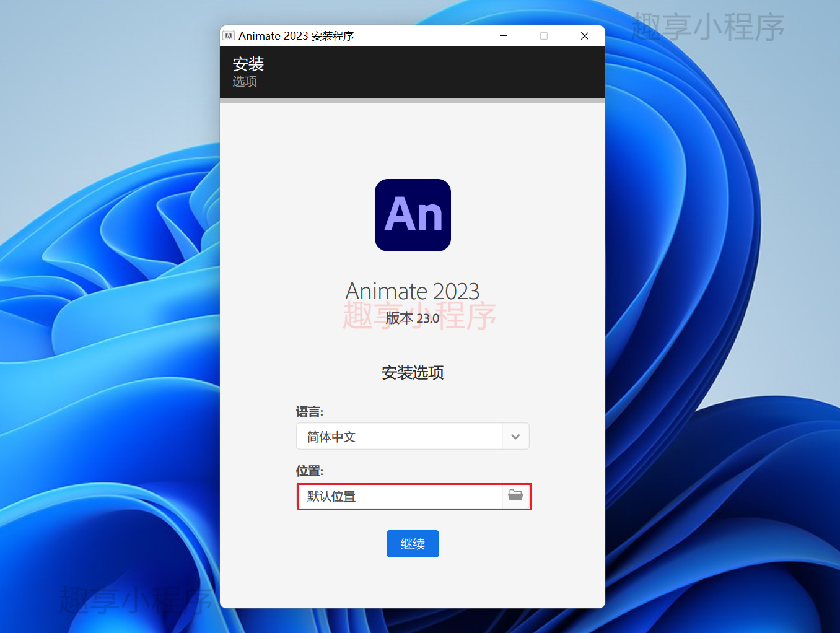Click the 默认位置 location field
The image size is (840, 633).
[x=400, y=496]
